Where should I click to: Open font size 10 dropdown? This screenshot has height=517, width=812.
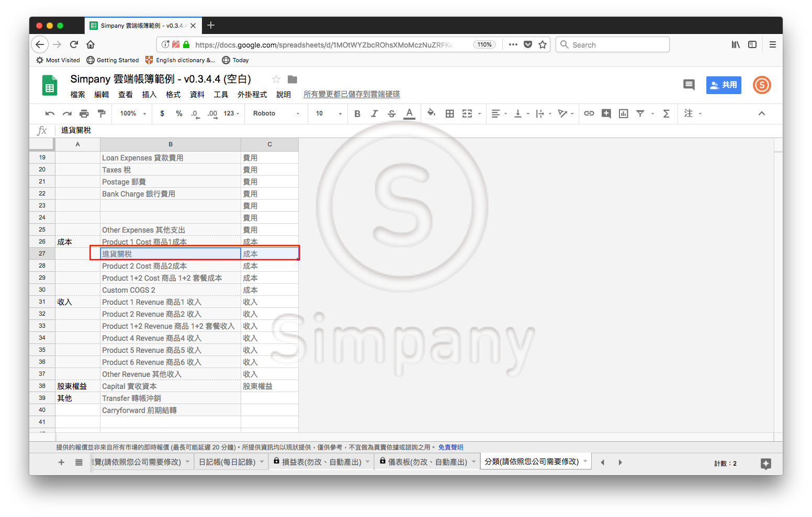[x=329, y=113]
